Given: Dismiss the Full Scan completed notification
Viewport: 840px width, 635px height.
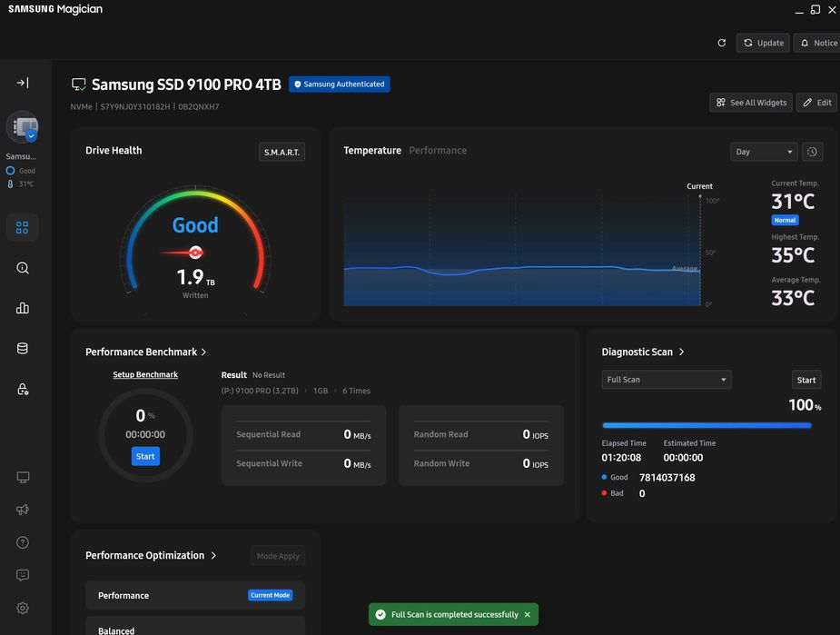Looking at the screenshot, I should (527, 615).
